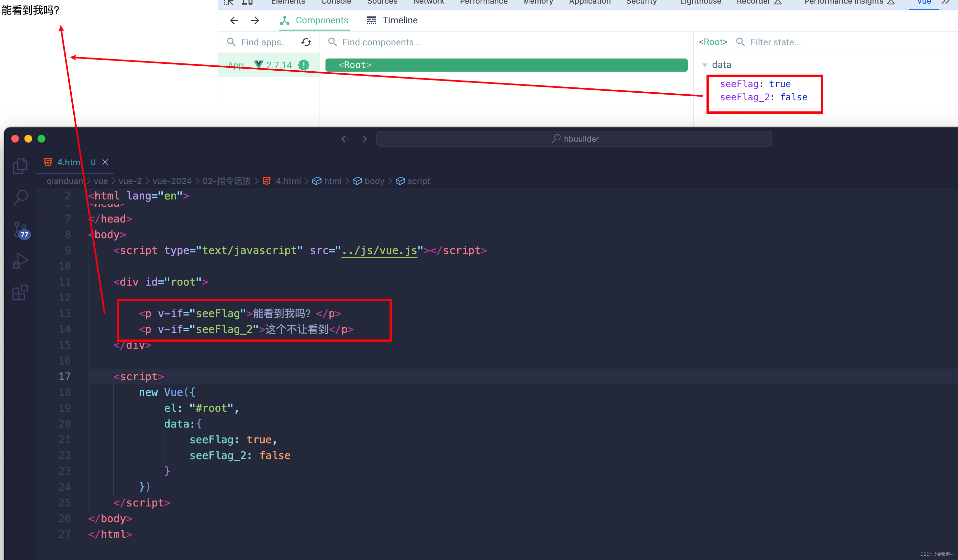Open the Sources DevTools tab
Image resolution: width=958 pixels, height=560 pixels.
(382, 2)
